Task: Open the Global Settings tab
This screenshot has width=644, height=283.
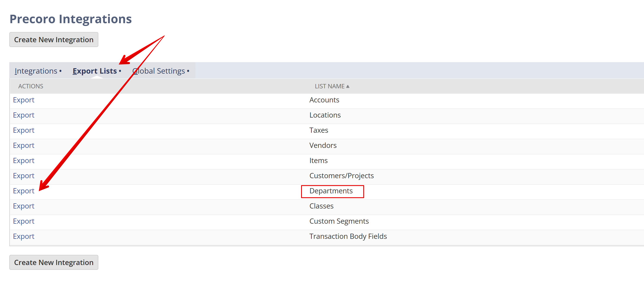Action: [161, 71]
